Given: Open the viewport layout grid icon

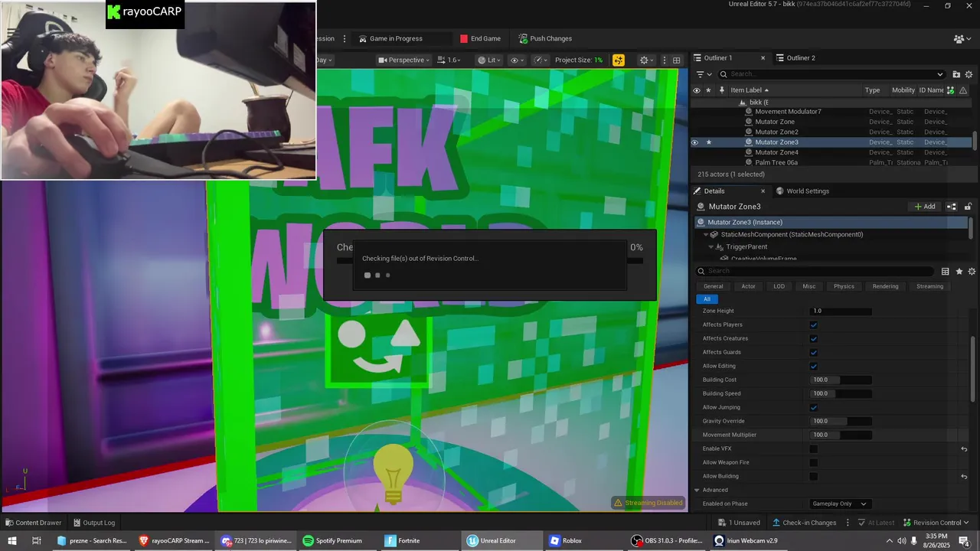Looking at the screenshot, I should click(x=676, y=60).
